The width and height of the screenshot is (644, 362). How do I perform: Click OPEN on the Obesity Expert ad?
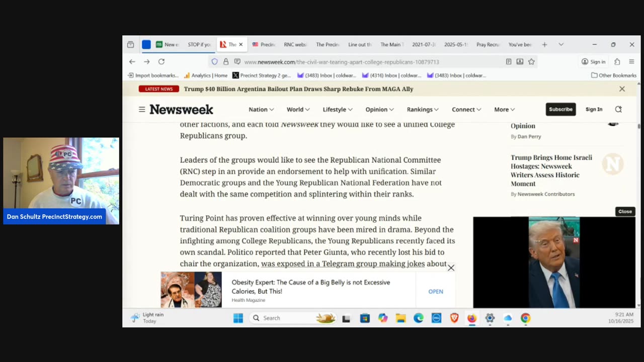point(436,292)
